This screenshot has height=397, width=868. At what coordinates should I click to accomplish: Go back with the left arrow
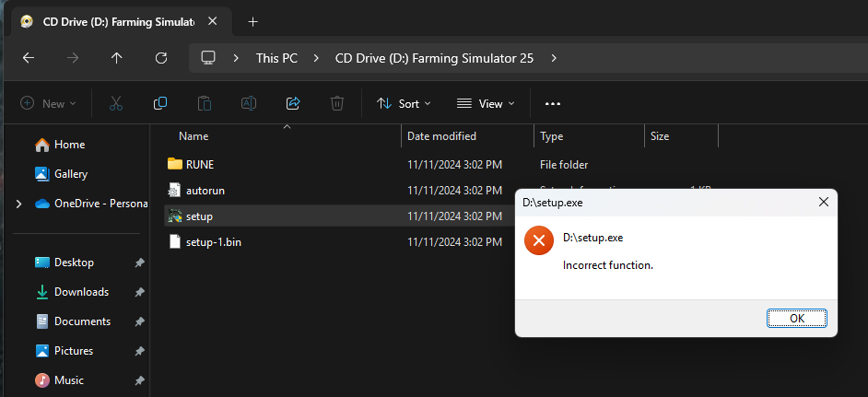(29, 58)
